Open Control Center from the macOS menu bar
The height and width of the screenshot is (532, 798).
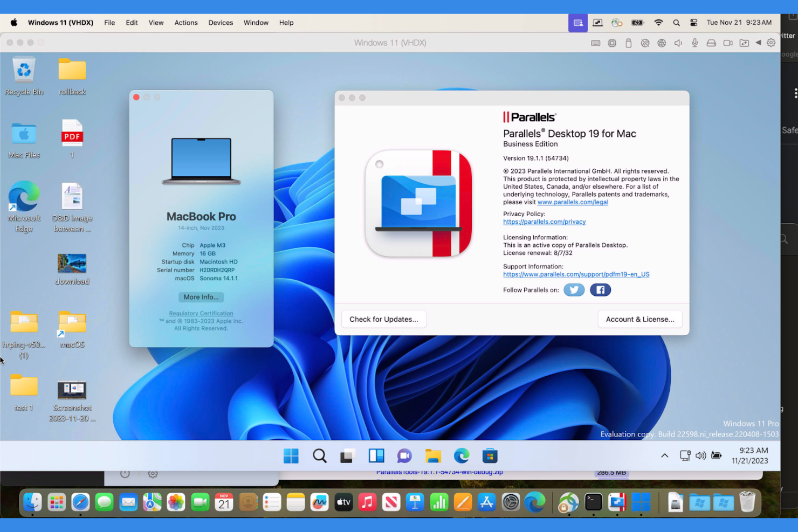[693, 23]
